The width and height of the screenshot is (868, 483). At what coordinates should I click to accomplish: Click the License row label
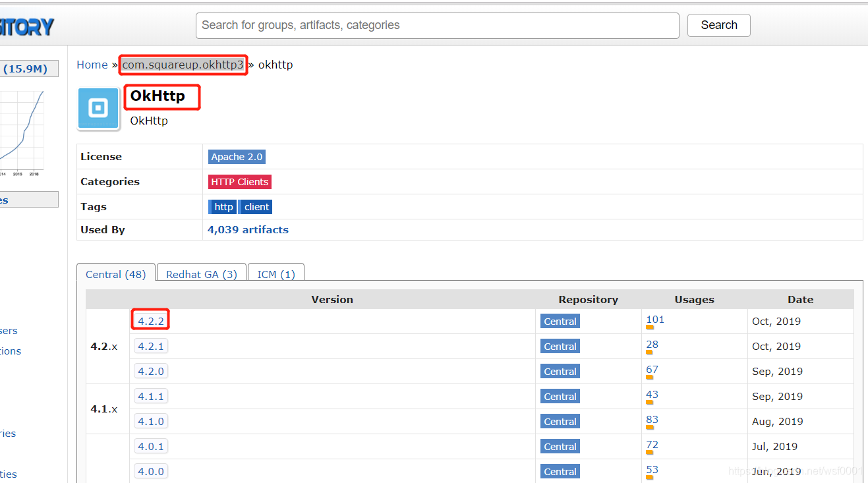pyautogui.click(x=101, y=157)
